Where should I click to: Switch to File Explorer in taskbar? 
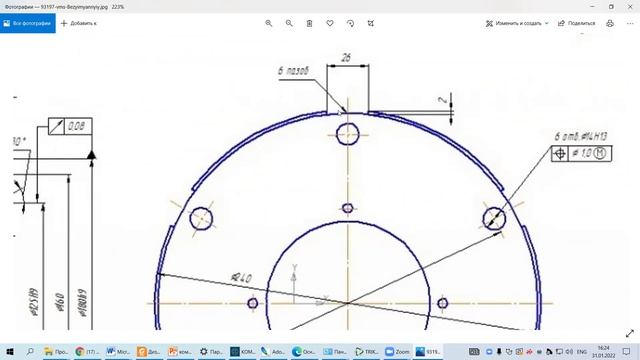pyautogui.click(x=56, y=351)
